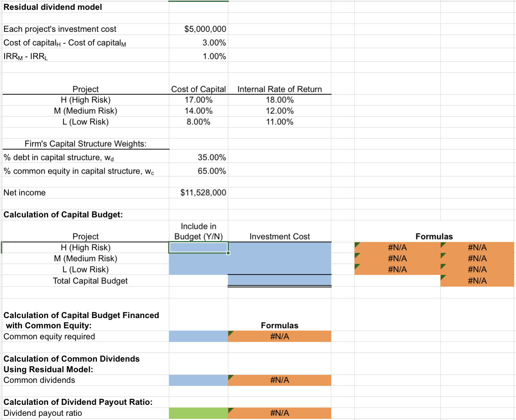This screenshot has width=516, height=420.
Task: Click the error marker in the rightmost Formulas column for H
Action: pyautogui.click(x=443, y=245)
